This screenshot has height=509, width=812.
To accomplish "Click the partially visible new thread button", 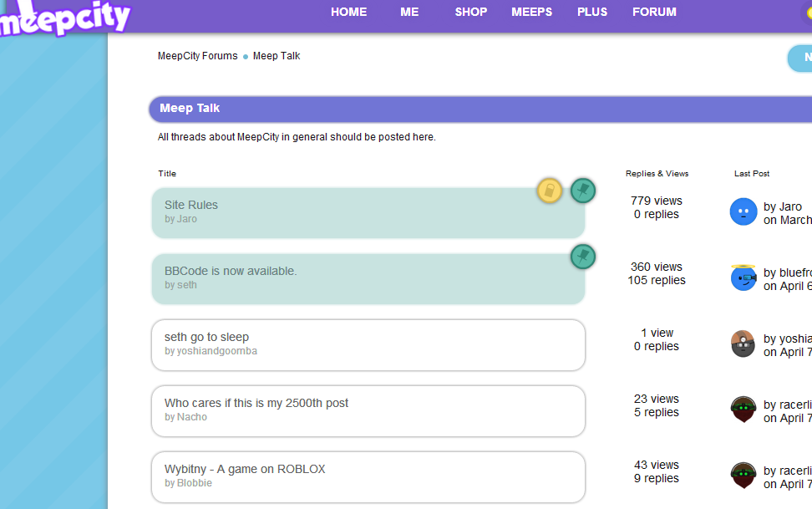I will (x=800, y=58).
